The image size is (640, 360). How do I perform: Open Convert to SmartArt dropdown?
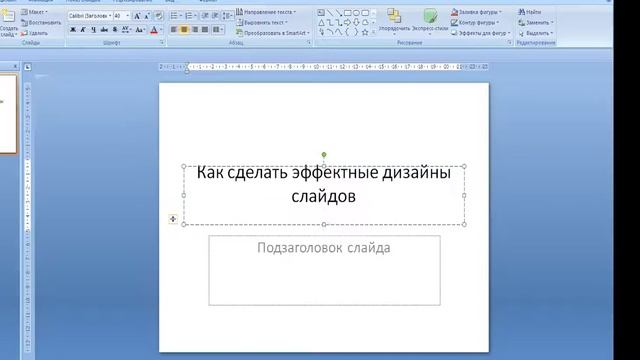(x=273, y=33)
